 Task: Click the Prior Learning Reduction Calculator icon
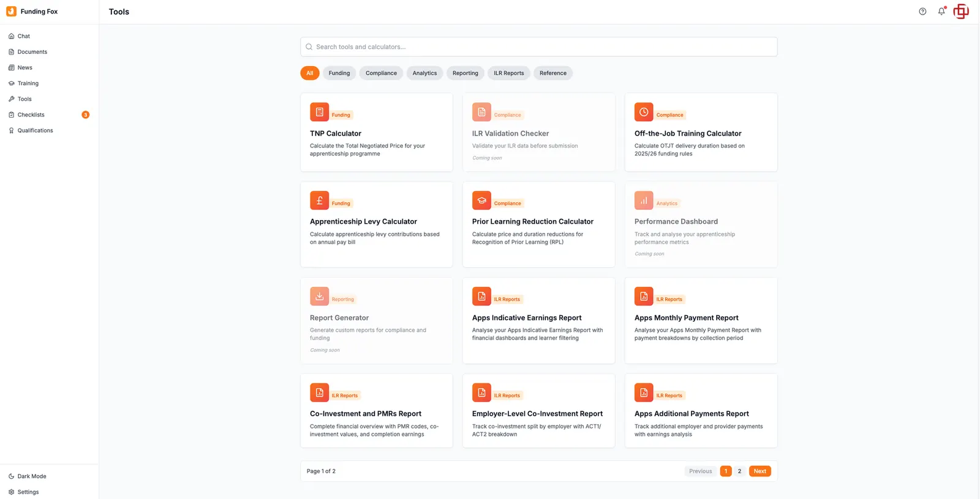[481, 200]
